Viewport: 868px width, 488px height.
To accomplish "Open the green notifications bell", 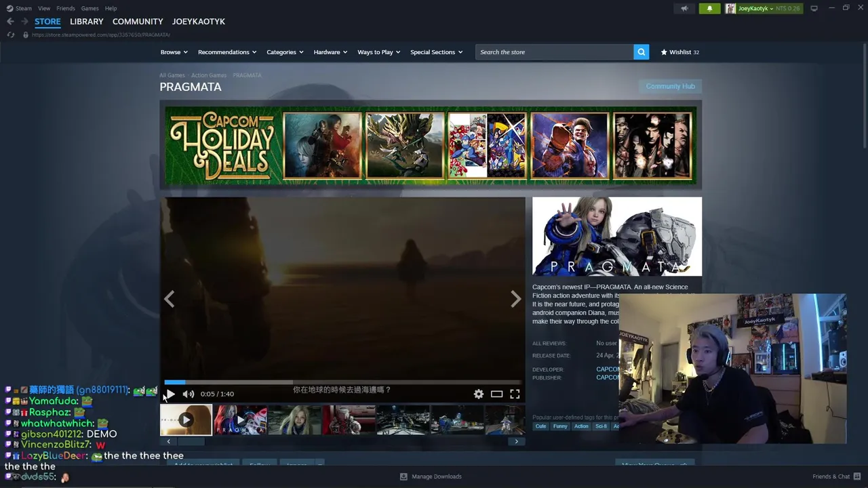I will (709, 8).
